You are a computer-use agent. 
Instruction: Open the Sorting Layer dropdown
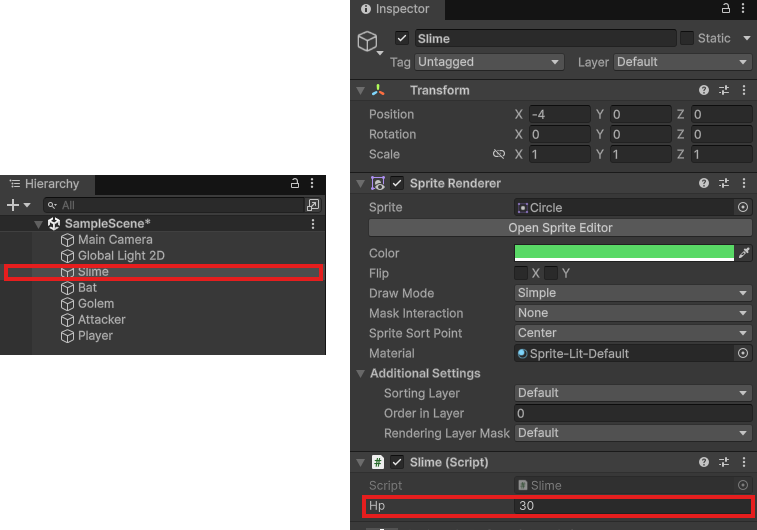pyautogui.click(x=633, y=393)
